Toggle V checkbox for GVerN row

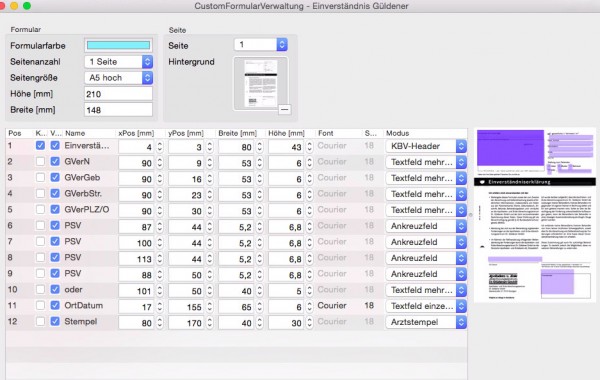coord(55,161)
